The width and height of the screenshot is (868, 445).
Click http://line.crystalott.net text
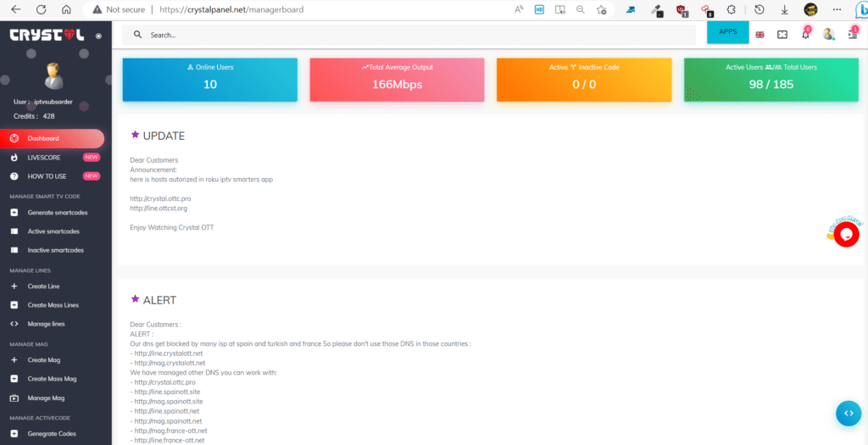pyautogui.click(x=169, y=353)
